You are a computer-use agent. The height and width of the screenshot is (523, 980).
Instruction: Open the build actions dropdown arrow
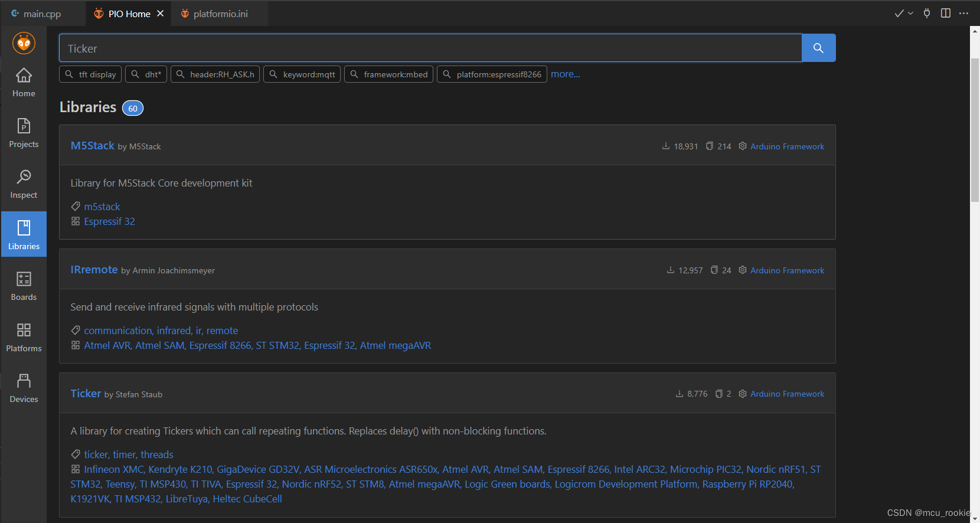click(x=910, y=13)
